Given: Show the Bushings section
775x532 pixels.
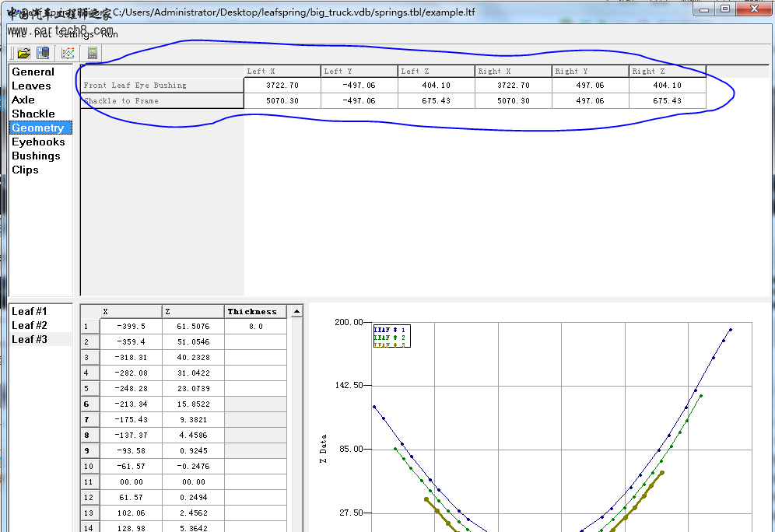Looking at the screenshot, I should pos(36,156).
